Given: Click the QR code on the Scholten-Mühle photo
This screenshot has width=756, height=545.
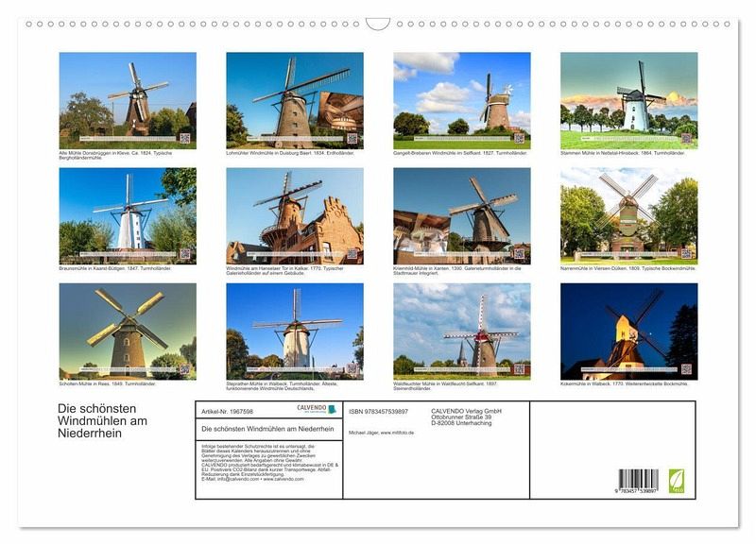Looking at the screenshot, I should (185, 369).
